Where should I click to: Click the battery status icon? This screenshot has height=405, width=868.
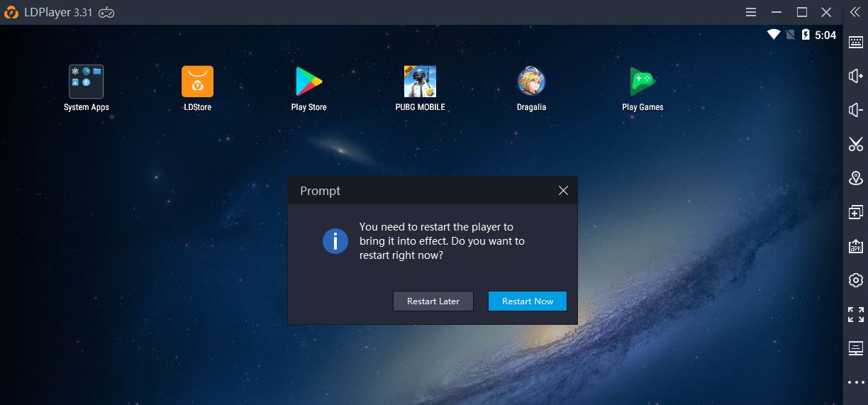point(806,35)
